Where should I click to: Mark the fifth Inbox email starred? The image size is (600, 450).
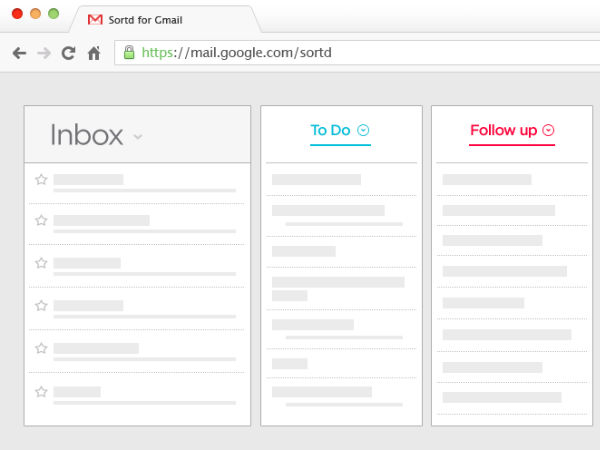(41, 348)
